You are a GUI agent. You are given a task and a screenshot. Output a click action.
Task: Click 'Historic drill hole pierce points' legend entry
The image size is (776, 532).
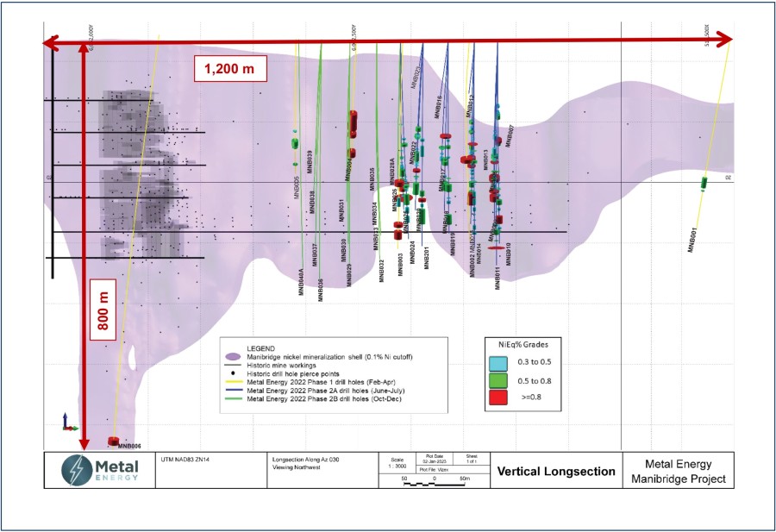click(x=293, y=373)
